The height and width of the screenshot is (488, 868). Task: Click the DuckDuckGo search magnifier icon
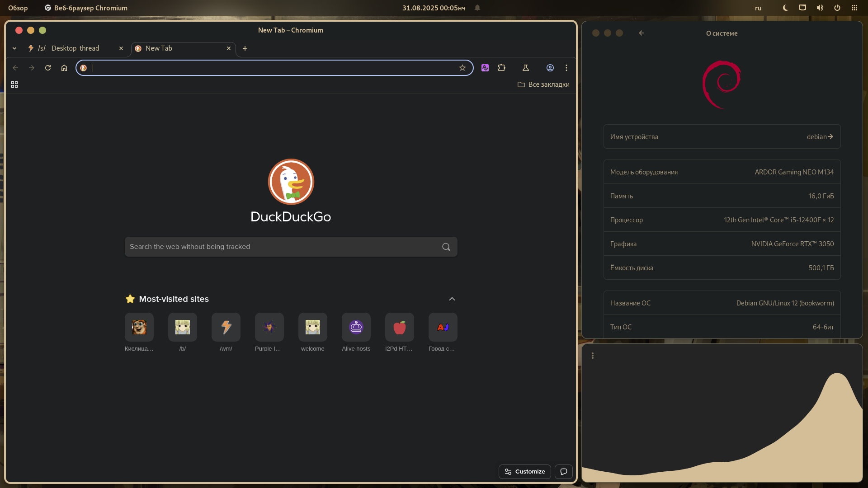tap(446, 247)
